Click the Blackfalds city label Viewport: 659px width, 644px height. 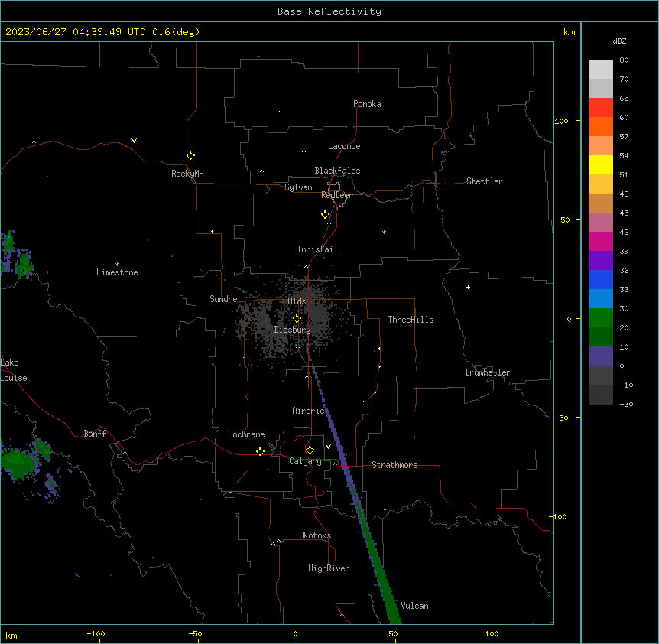pos(337,171)
